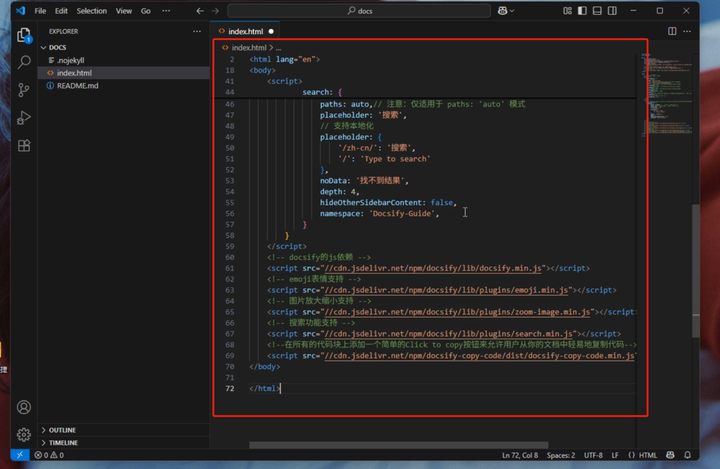
Task: Select the index.html editor tab
Action: (x=245, y=31)
